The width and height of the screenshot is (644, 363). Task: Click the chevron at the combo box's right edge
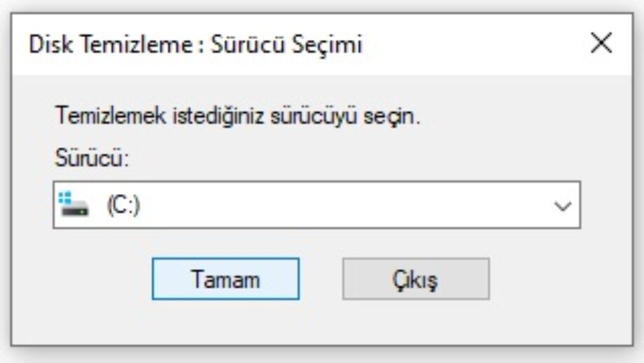point(562,206)
